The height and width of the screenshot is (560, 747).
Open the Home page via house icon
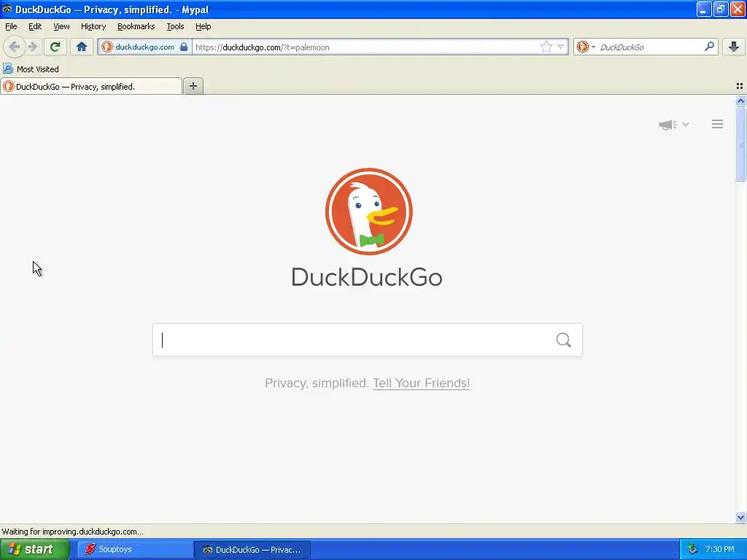coord(82,47)
